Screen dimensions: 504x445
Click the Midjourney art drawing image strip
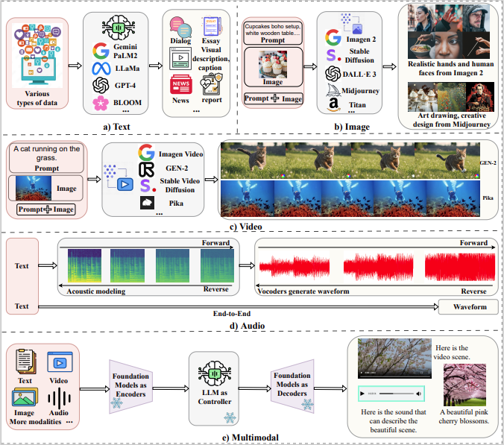(x=451, y=97)
